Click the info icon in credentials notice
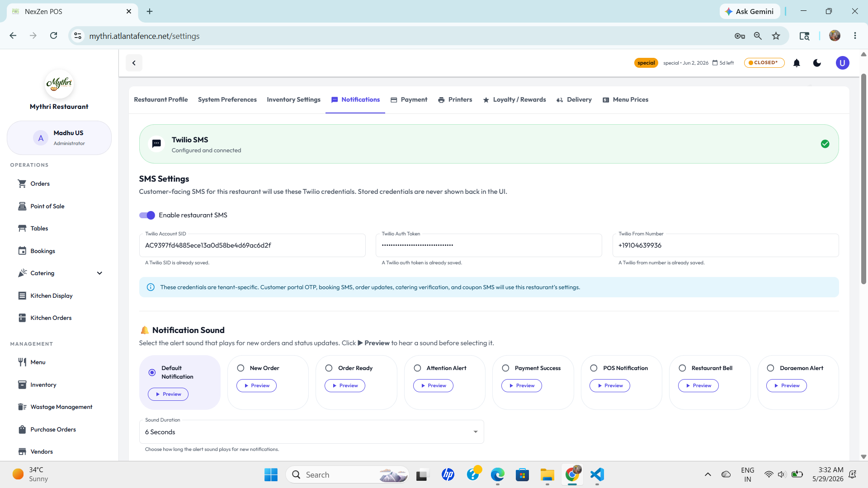 151,287
